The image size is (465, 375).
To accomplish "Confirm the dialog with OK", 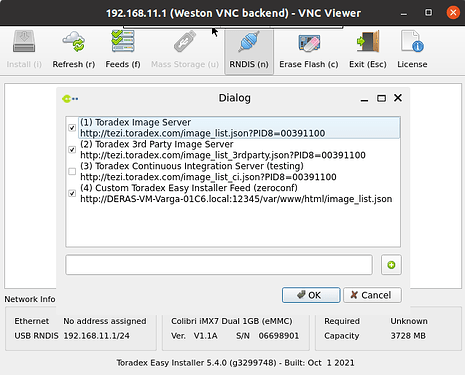I will pyautogui.click(x=311, y=295).
